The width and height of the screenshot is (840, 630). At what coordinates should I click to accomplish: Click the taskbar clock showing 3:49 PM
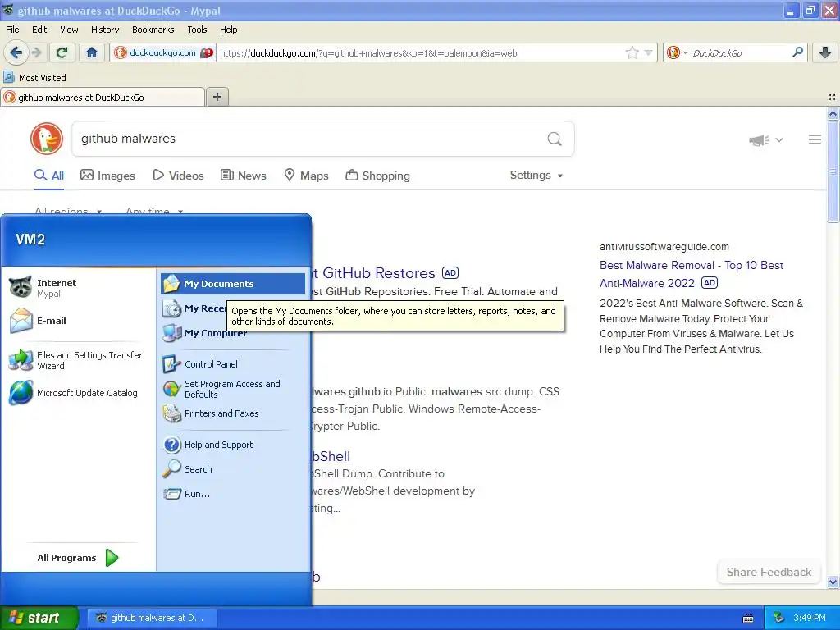pos(810,618)
